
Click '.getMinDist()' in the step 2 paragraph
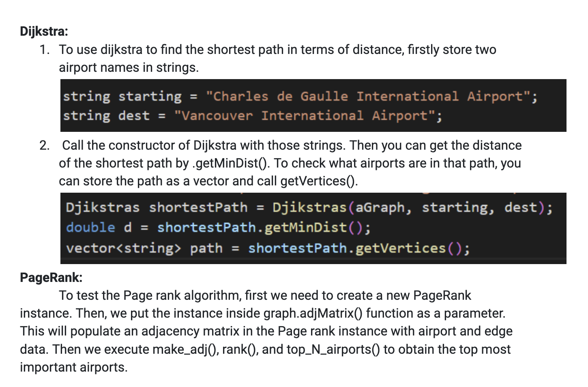point(231,163)
